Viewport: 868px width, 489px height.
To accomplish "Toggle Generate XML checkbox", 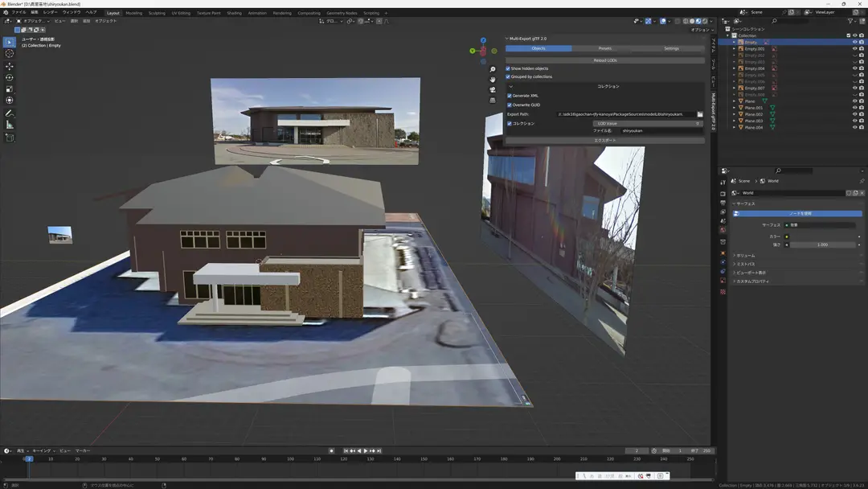I will [510, 96].
